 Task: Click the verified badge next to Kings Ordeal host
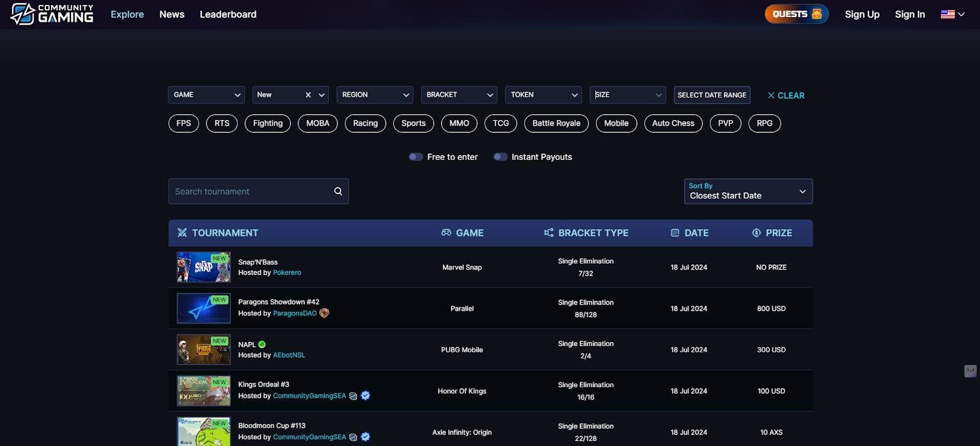(366, 396)
